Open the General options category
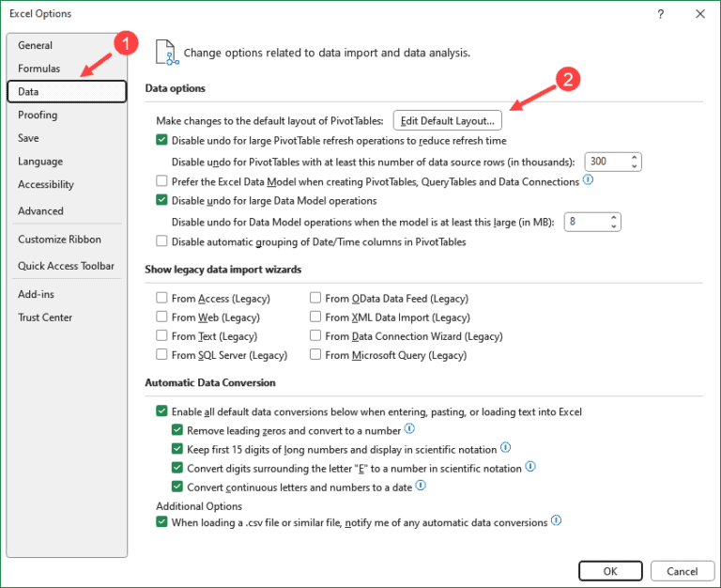The height and width of the screenshot is (588, 721). coord(67,45)
